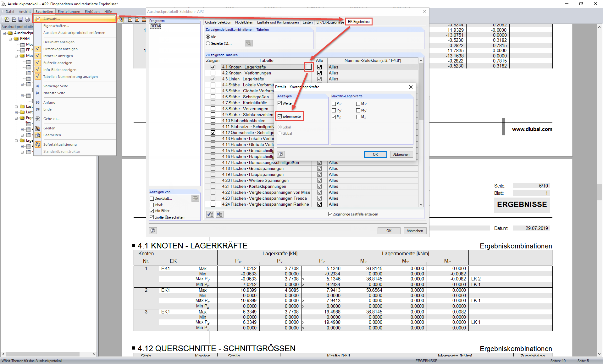
Task: Click the Bearbeiten cursor icon in menu
Action: click(38, 135)
